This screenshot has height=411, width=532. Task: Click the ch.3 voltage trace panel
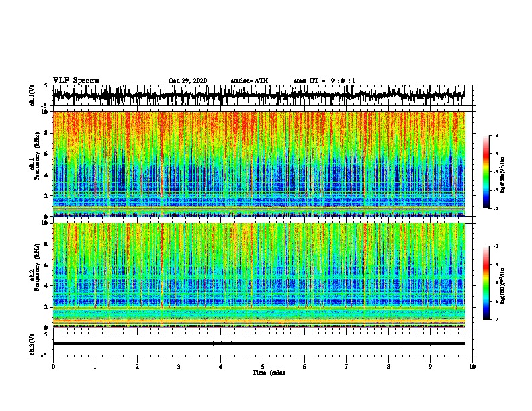(x=262, y=345)
